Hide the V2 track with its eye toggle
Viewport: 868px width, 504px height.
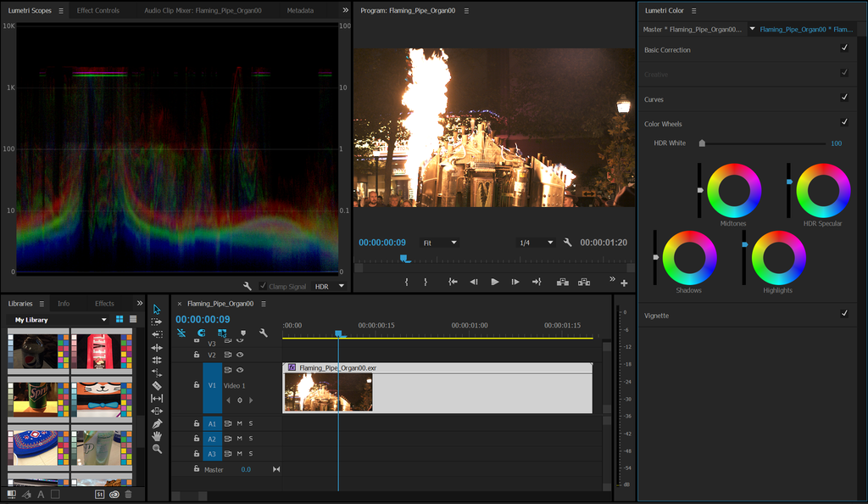242,355
